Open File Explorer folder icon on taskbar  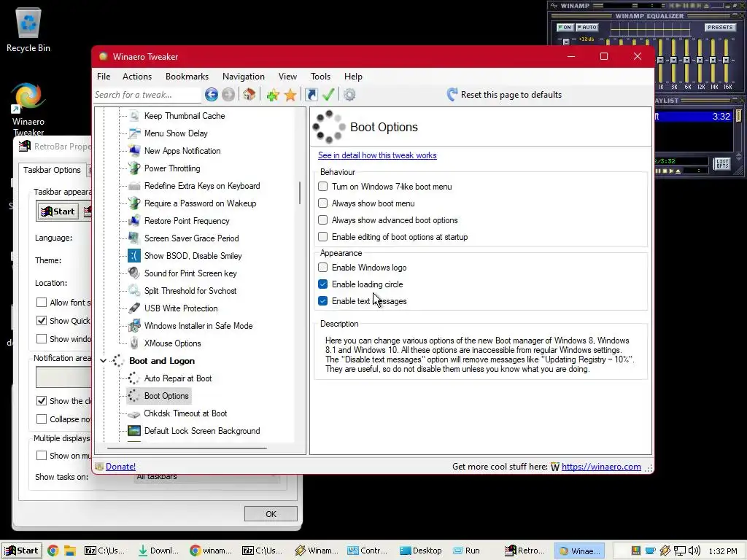(x=70, y=551)
